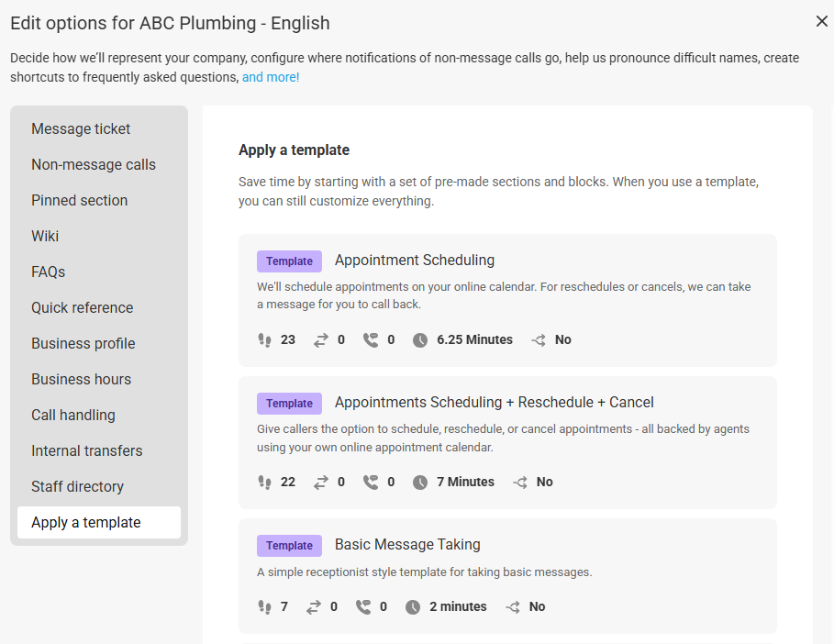Click footsteps icon on Basic Message Taking card
834x644 pixels.
(264, 606)
